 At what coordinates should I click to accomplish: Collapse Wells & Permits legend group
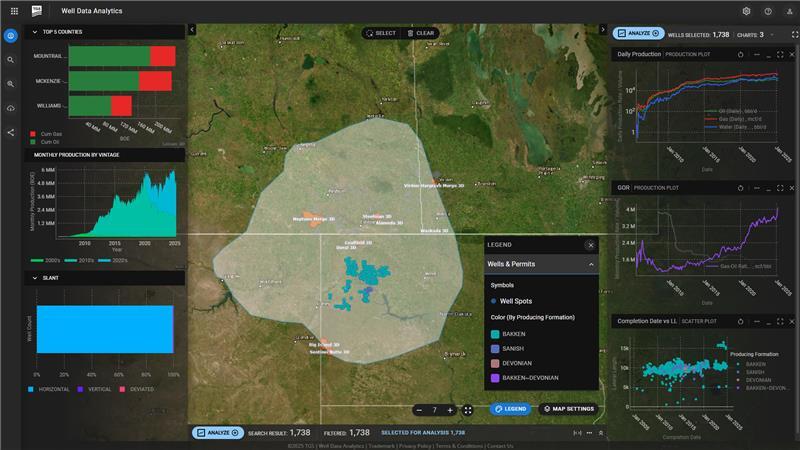591,264
